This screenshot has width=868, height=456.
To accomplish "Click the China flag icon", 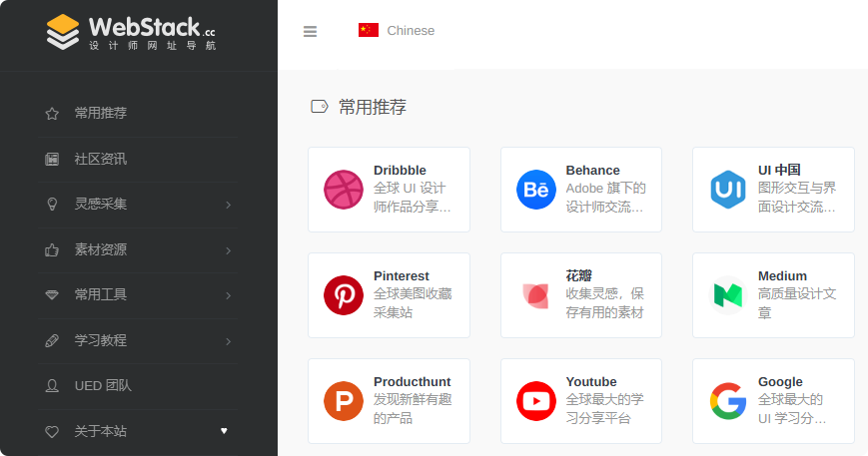I will tap(369, 30).
